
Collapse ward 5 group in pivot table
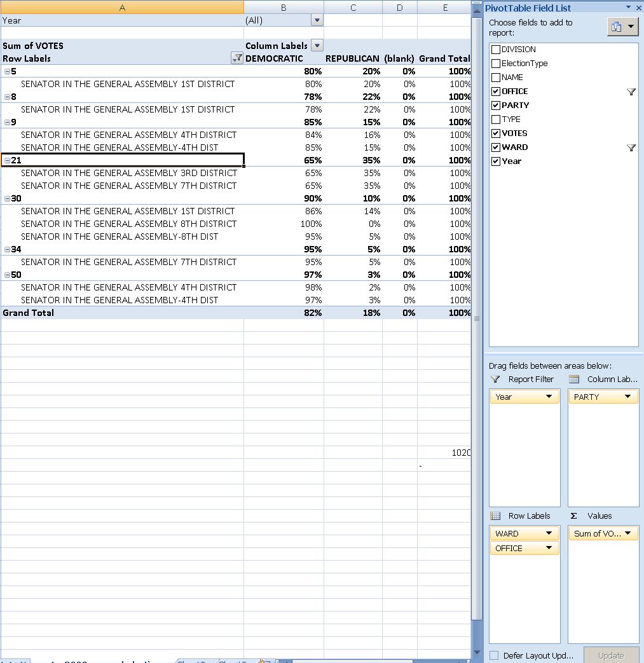pos(7,71)
